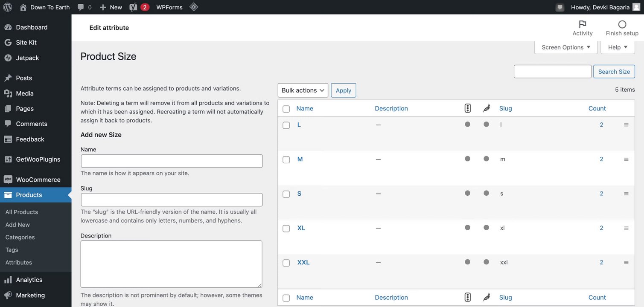Tick the checkbox next to XL

point(286,229)
